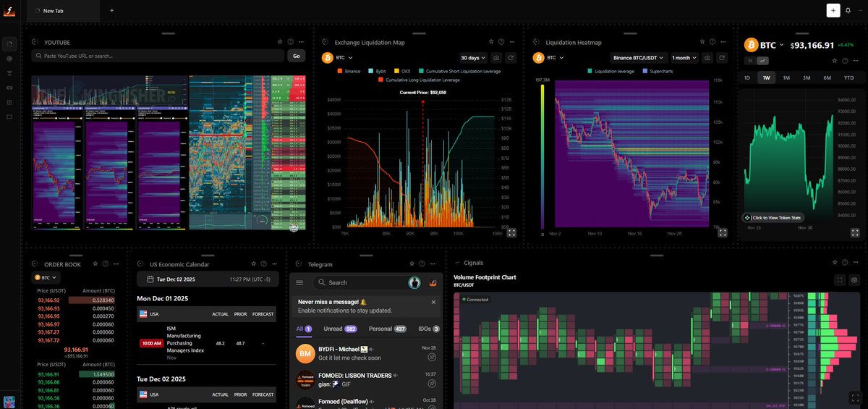Open the 30 days range dropdown
The image size is (868, 409).
(x=472, y=57)
